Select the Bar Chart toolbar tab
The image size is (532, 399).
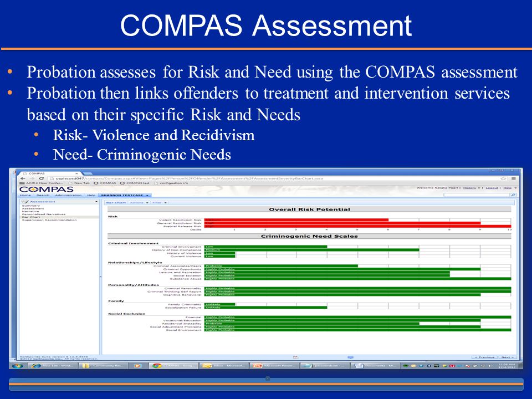pyautogui.click(x=116, y=203)
